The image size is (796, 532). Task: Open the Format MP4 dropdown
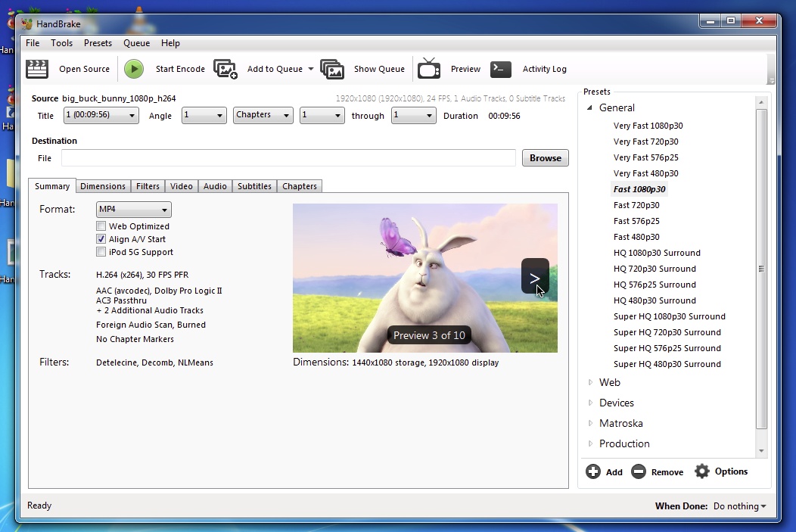click(x=133, y=209)
